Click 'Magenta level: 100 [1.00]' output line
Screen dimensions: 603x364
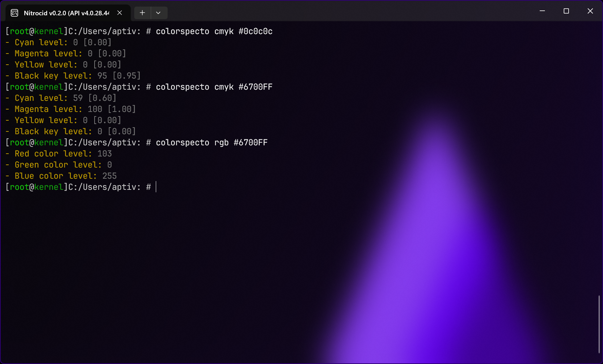coord(71,109)
